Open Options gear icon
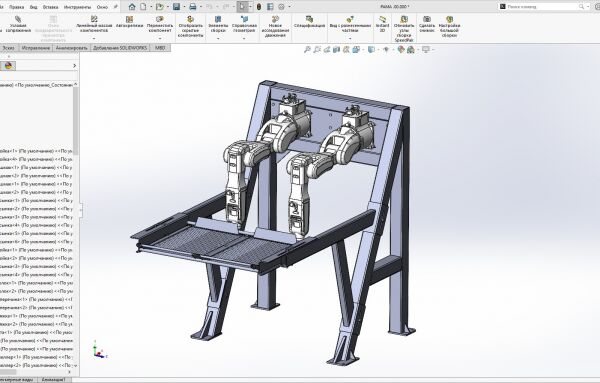This screenshot has width=600, height=383. click(282, 7)
